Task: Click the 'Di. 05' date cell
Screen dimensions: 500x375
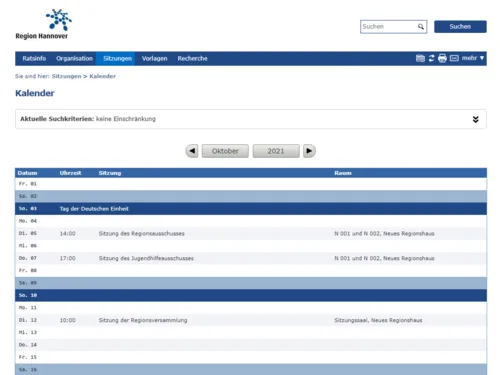Action: (28, 233)
